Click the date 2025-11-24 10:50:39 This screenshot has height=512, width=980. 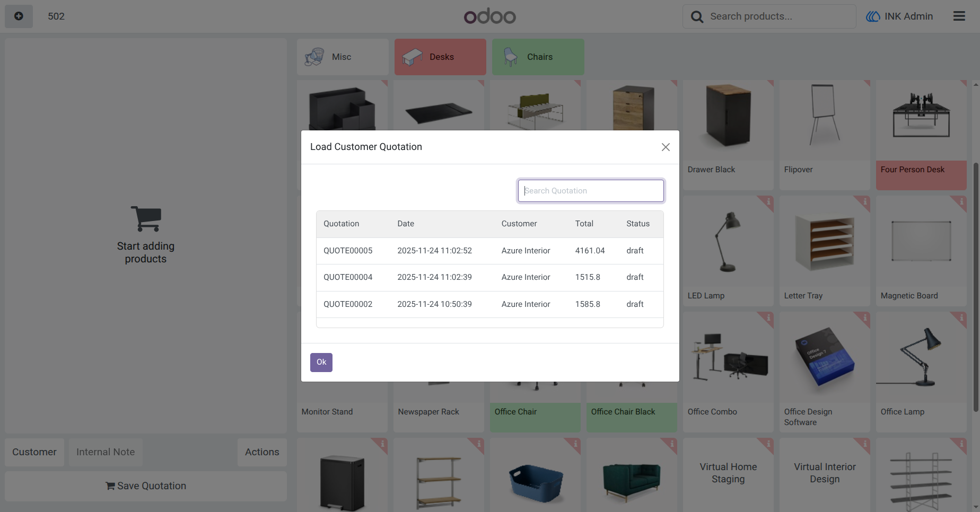tap(434, 304)
